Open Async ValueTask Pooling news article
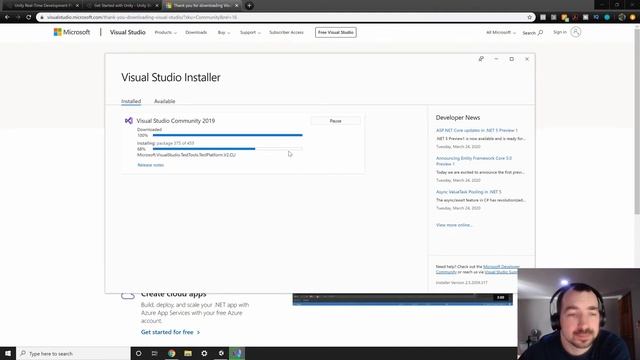The image size is (640, 360). coord(469,192)
